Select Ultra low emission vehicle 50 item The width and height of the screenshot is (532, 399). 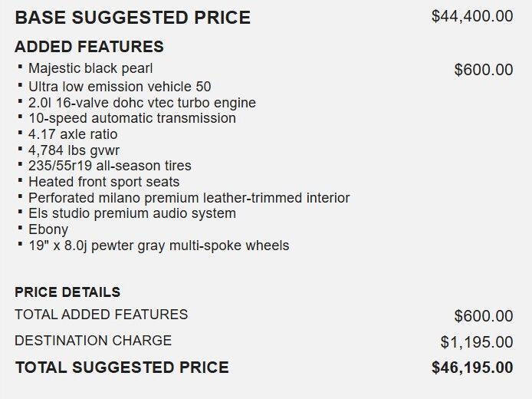tap(120, 87)
